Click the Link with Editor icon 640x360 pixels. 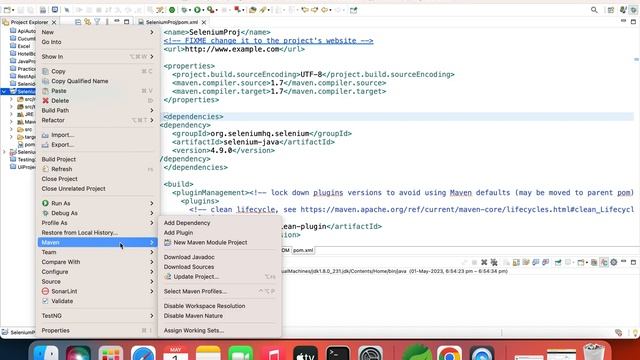coord(87,22)
